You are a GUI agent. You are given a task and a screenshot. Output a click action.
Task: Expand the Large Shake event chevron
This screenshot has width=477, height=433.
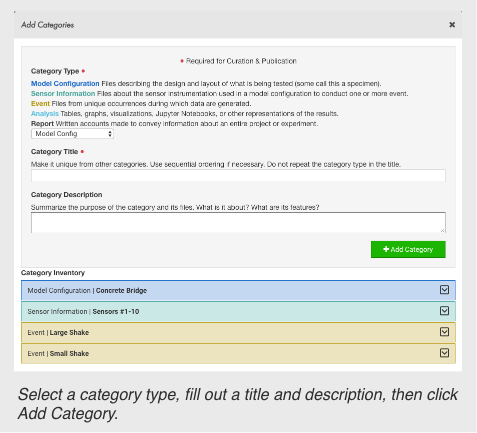coord(444,332)
